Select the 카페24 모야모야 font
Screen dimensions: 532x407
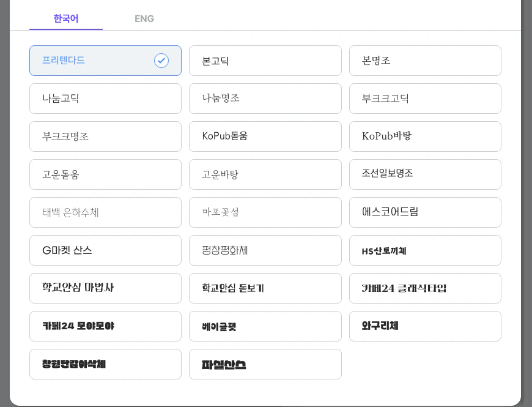(106, 326)
